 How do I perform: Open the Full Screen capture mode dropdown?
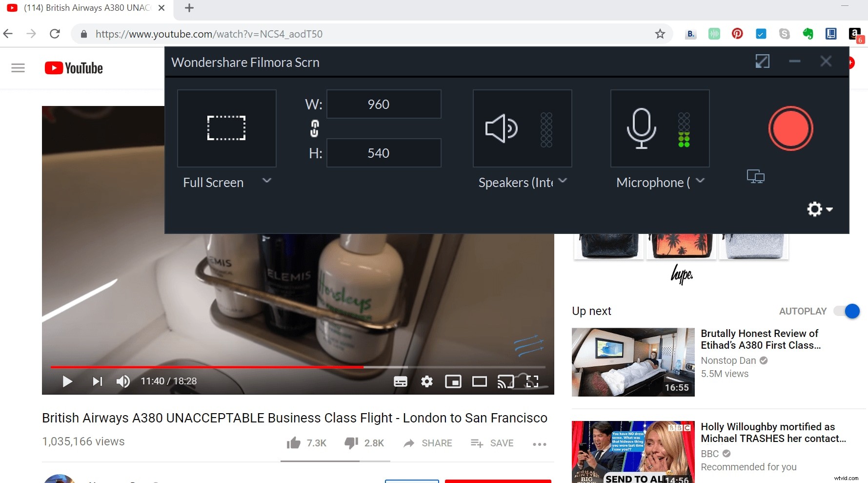267,181
